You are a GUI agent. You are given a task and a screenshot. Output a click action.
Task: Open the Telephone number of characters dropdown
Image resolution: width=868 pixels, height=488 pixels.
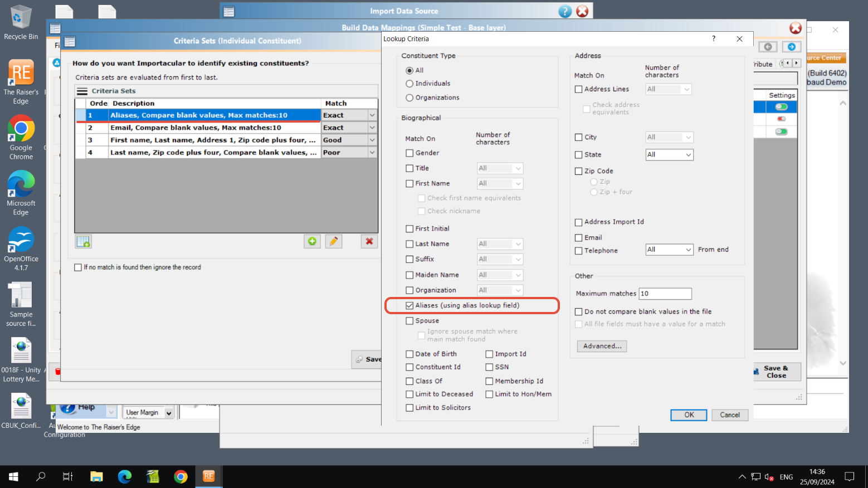point(689,250)
